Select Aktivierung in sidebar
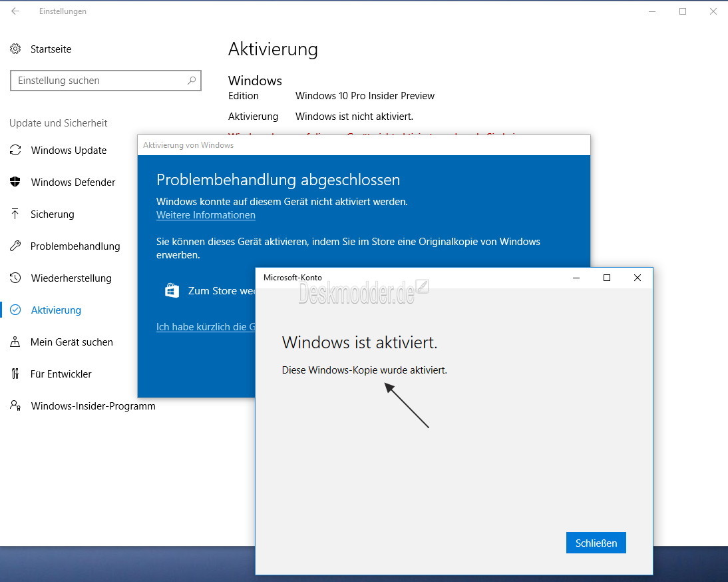728x582 pixels. coord(56,310)
